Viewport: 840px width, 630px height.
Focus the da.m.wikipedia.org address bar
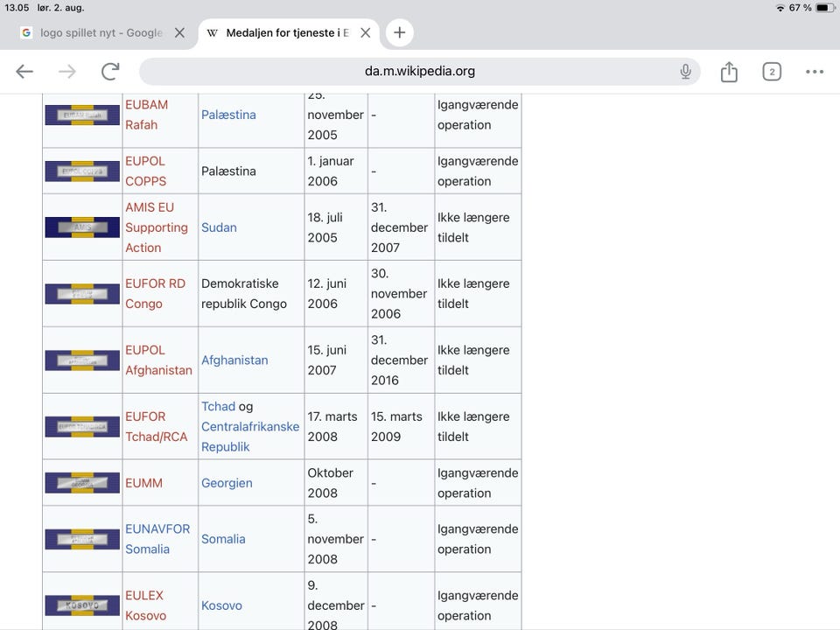419,71
